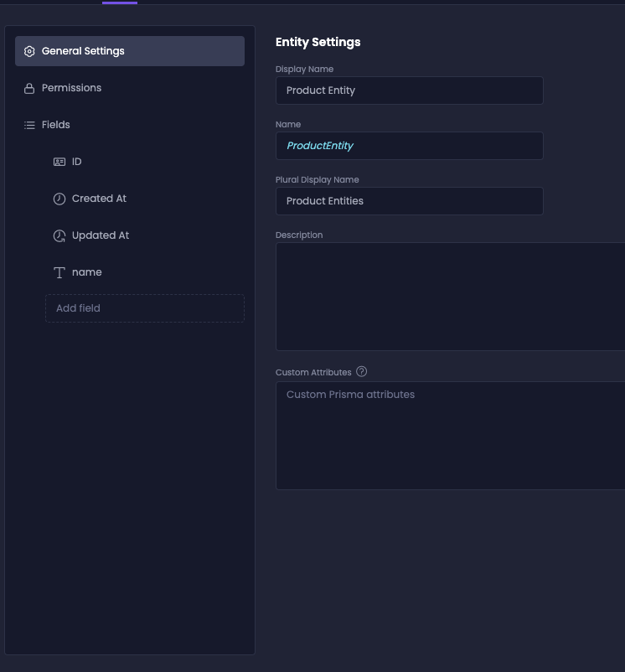Viewport: 625px width, 672px height.
Task: Click the Updated At clock-arrow icon
Action: click(59, 235)
